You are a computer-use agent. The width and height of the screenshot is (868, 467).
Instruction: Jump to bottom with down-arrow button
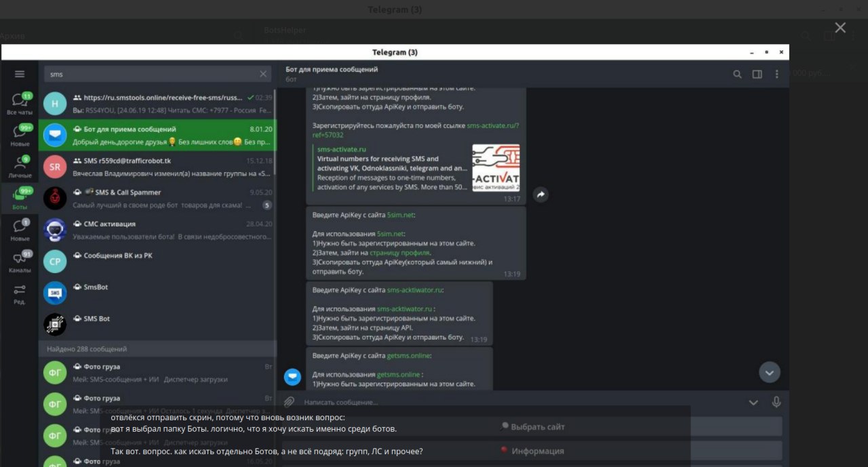[769, 372]
